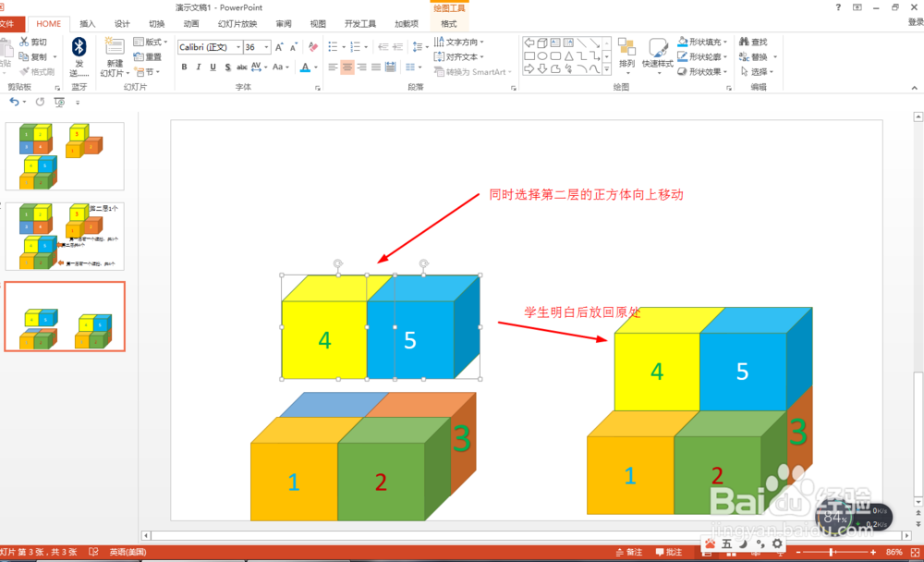This screenshot has width=924, height=562.
Task: Toggle Italic formatting
Action: click(x=199, y=67)
